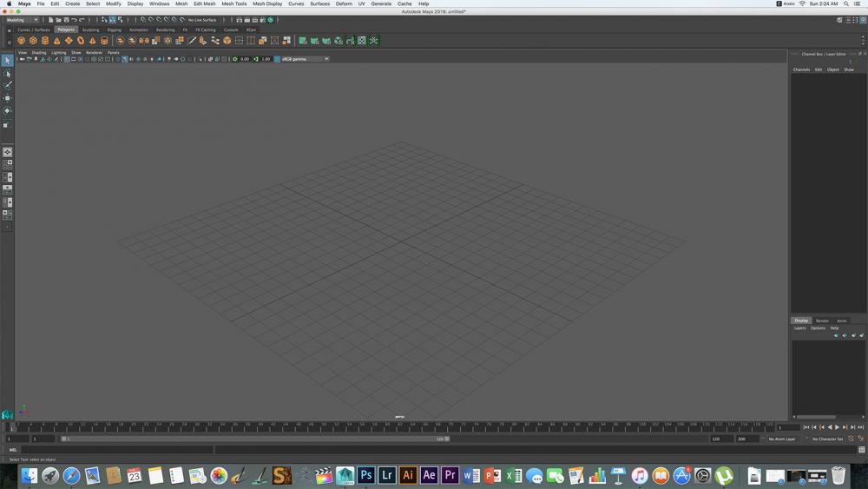
Task: Create a polygon sphere from the shelf
Action: 21,41
